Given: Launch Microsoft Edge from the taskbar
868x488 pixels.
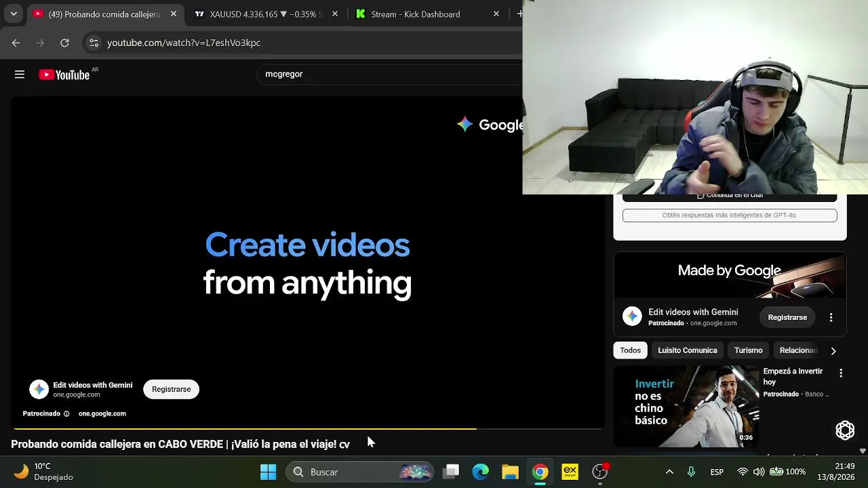Looking at the screenshot, I should 481,472.
